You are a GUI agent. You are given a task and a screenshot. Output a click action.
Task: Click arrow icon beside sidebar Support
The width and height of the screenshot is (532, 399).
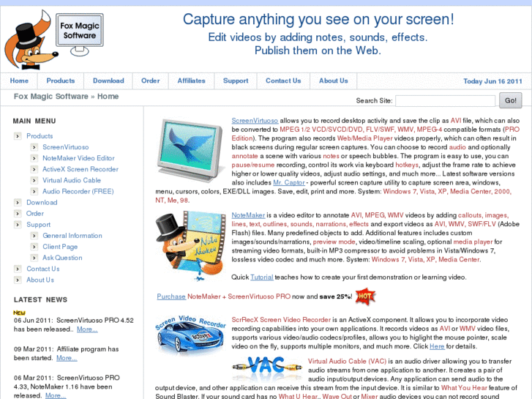pos(18,225)
